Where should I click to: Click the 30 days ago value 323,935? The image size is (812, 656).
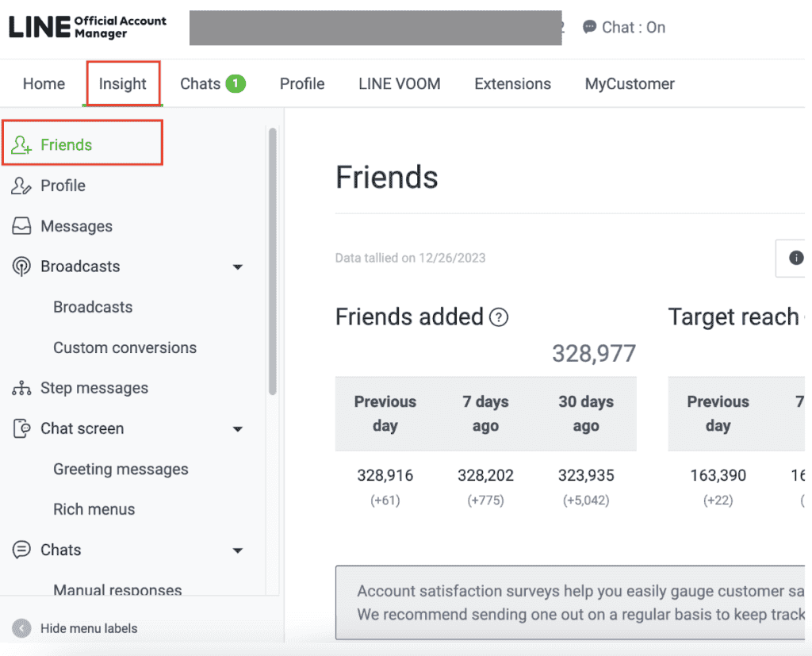pos(586,475)
